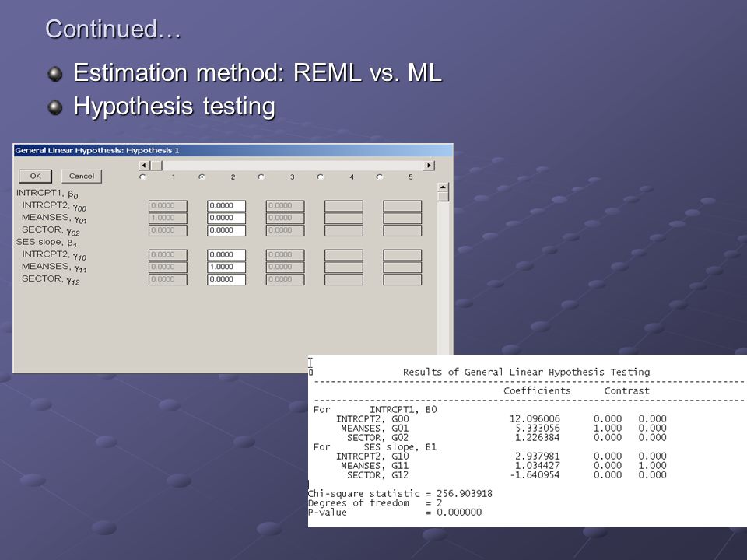Click column 4 field for INTRCPT2 γ00
747x560 pixels.
coord(343,205)
